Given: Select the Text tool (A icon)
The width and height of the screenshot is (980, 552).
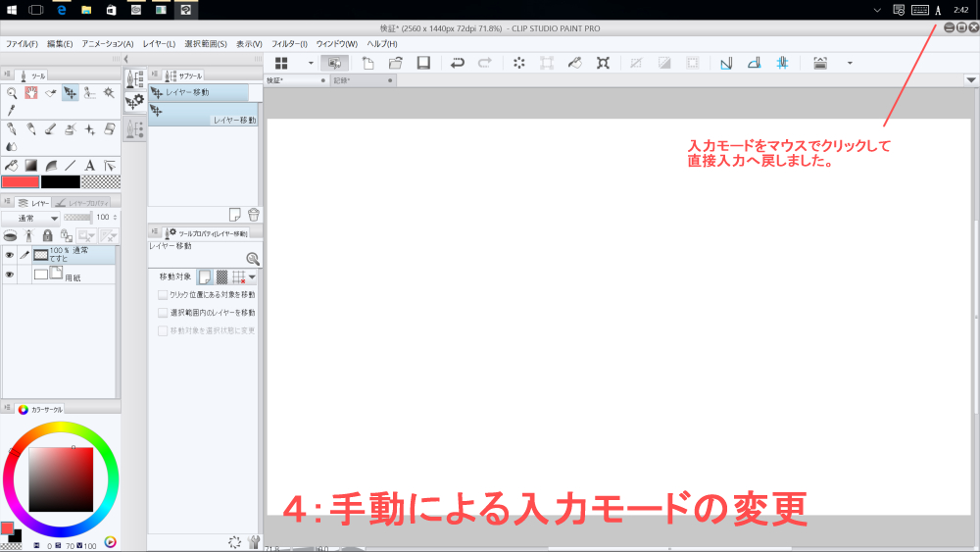Looking at the screenshot, I should pos(89,165).
